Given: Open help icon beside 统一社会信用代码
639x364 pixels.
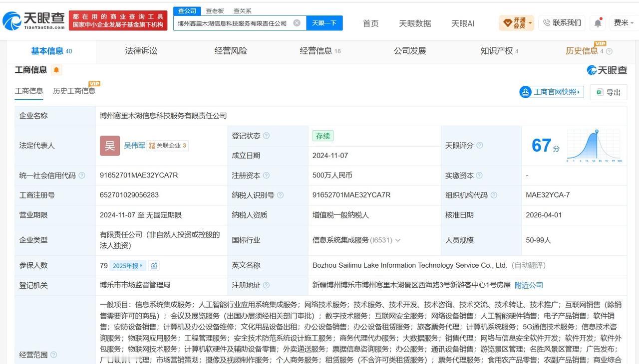Looking at the screenshot, I should click(x=82, y=176).
